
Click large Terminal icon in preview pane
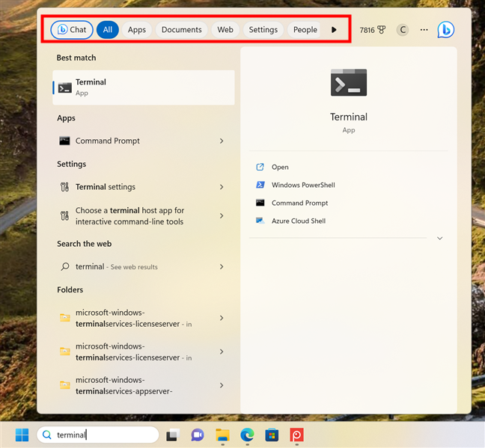point(349,82)
